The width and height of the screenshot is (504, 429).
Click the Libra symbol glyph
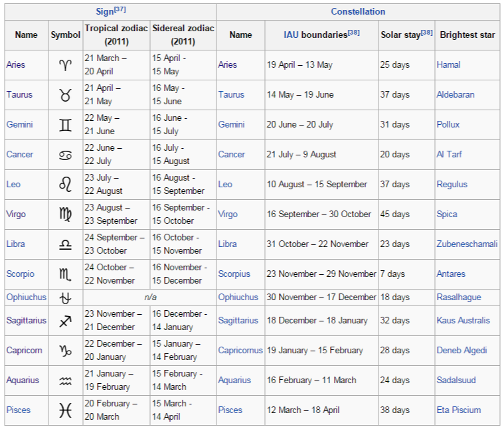[x=65, y=245]
